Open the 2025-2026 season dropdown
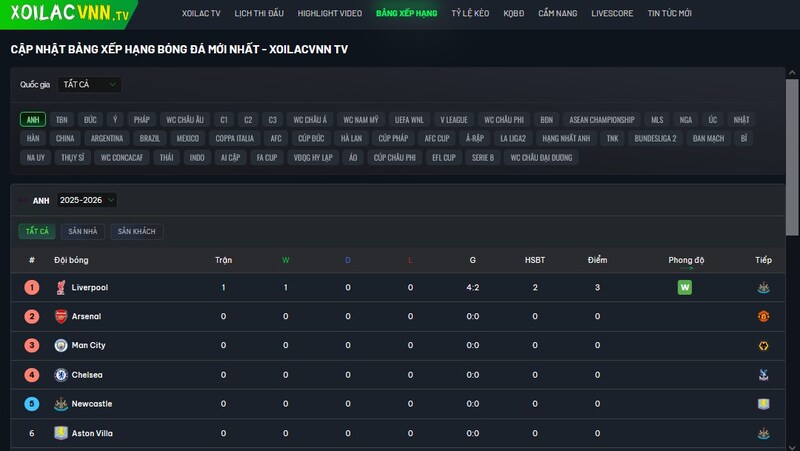The image size is (800, 451). pos(86,200)
